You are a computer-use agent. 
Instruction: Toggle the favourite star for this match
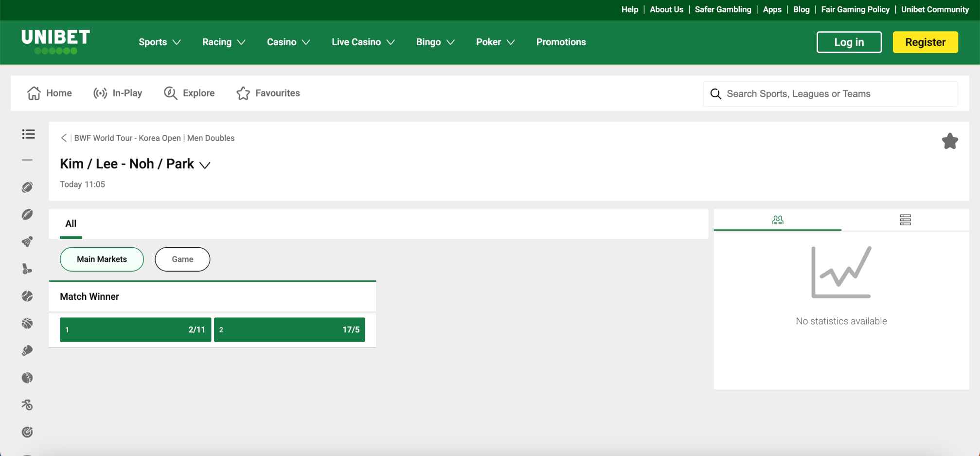(x=949, y=141)
